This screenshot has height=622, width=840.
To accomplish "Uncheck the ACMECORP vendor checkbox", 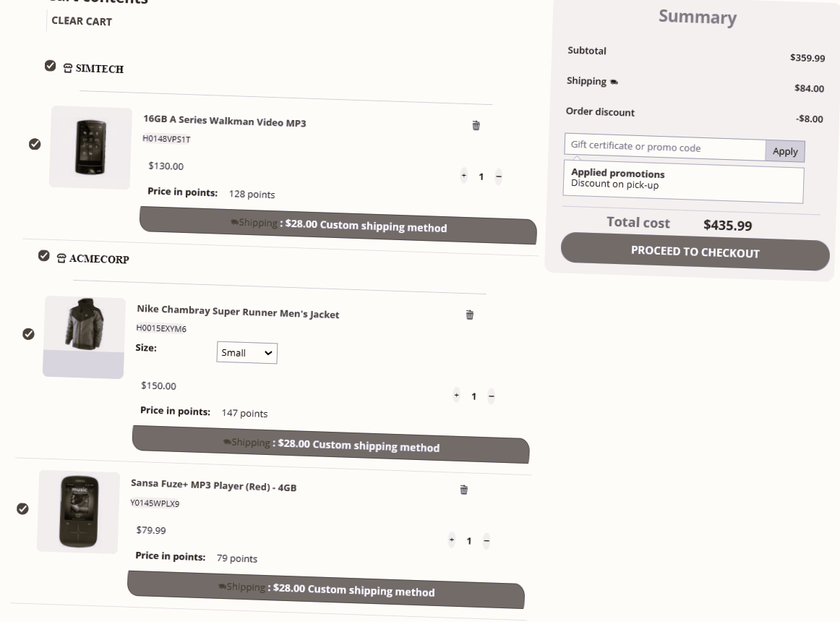I will click(x=44, y=256).
